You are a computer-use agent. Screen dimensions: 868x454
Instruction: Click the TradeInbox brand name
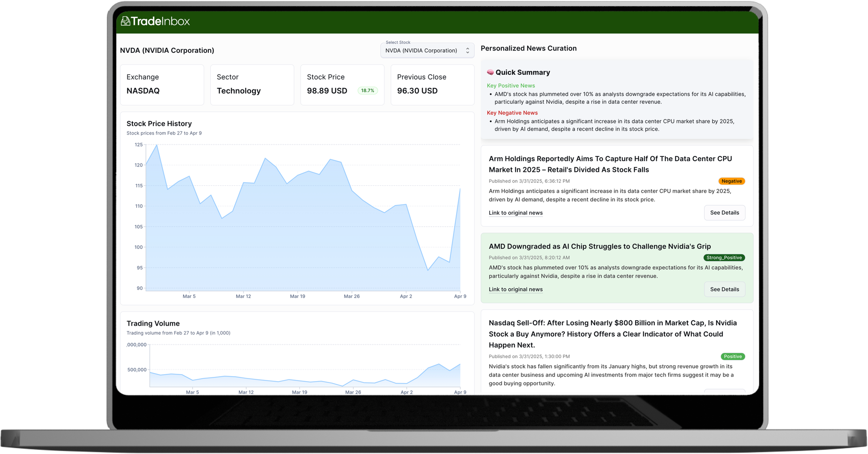(x=160, y=21)
